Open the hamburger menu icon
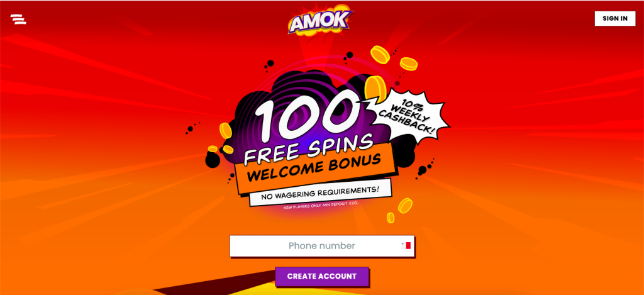Viewport: 644px width, 295px height. (x=18, y=19)
